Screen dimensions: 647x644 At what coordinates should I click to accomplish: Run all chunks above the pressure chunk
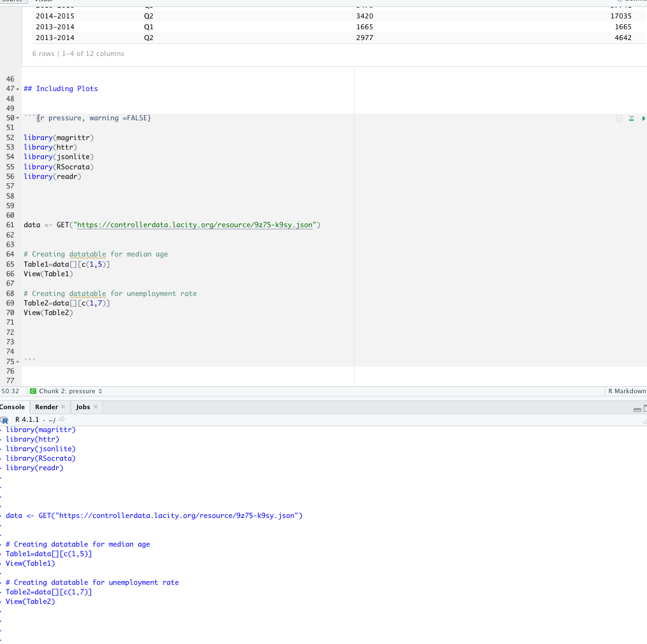(x=631, y=119)
